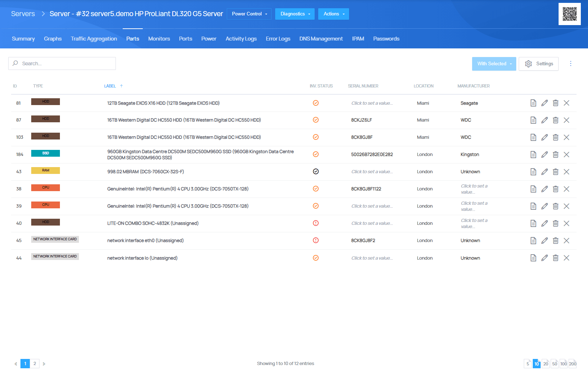Go to next page arrow
This screenshot has height=374, width=588.
coord(44,364)
